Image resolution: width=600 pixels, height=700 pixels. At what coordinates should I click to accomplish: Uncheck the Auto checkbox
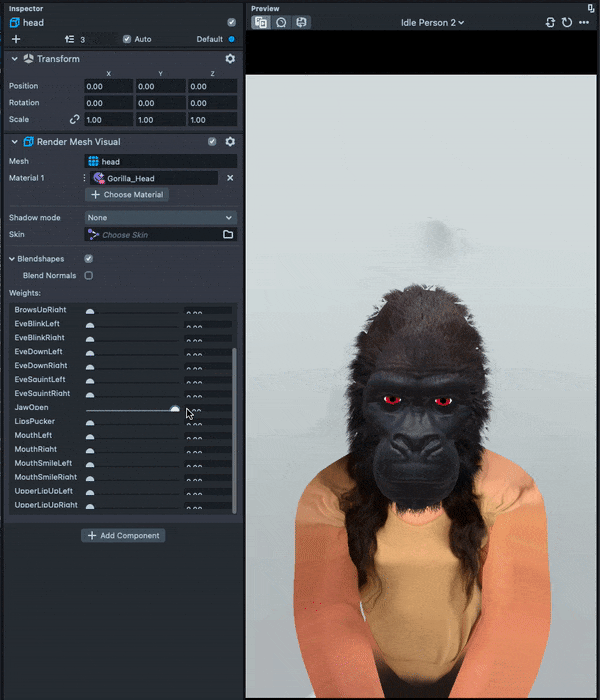[127, 39]
